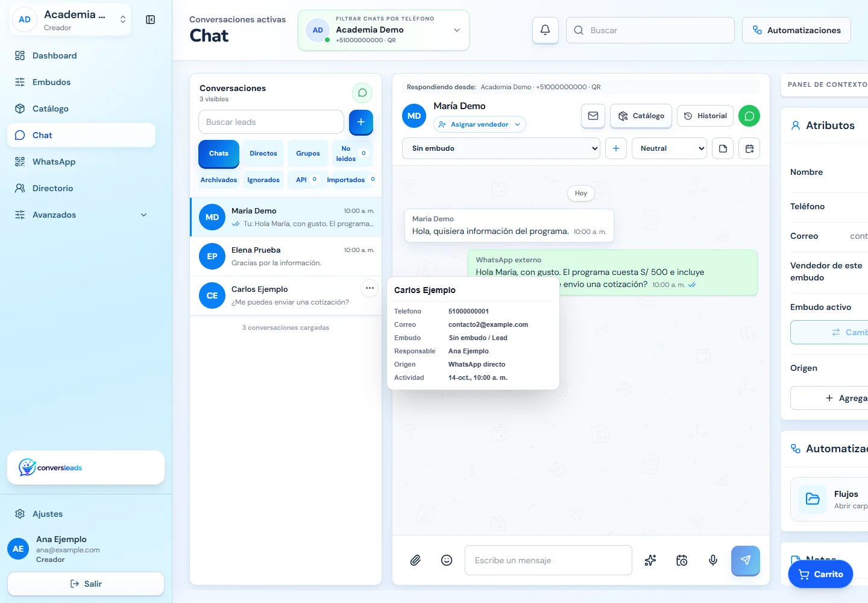Click the Salir logout button

pyautogui.click(x=86, y=584)
